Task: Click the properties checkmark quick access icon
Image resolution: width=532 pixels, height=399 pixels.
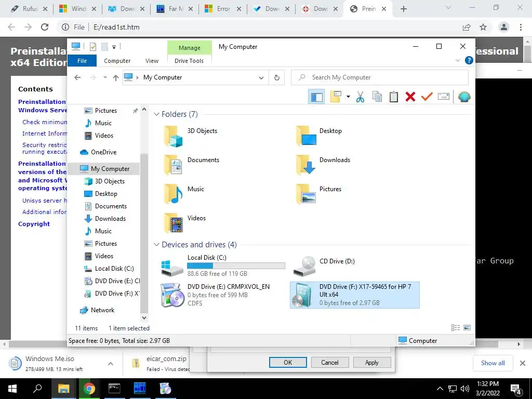Action: [x=92, y=47]
